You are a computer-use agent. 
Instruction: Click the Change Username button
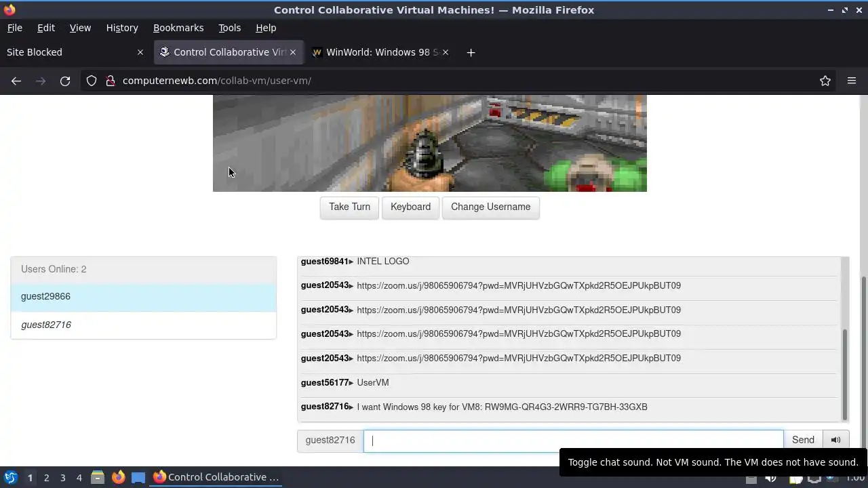click(x=490, y=207)
